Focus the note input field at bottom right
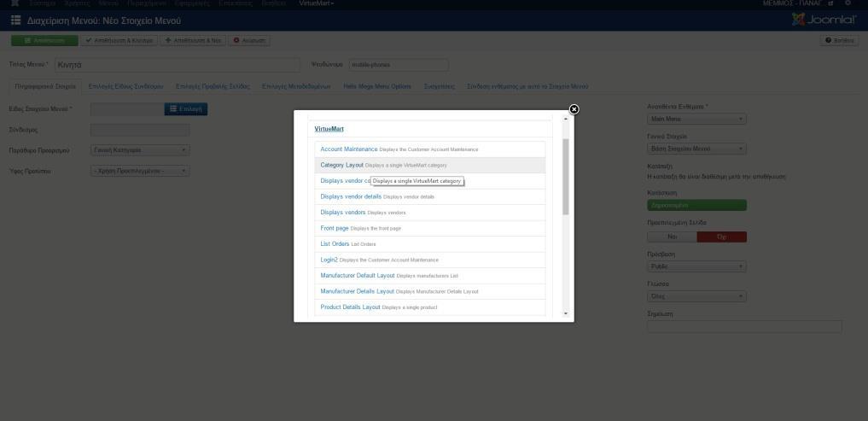Viewport: 868px width, 421px height. [744, 327]
